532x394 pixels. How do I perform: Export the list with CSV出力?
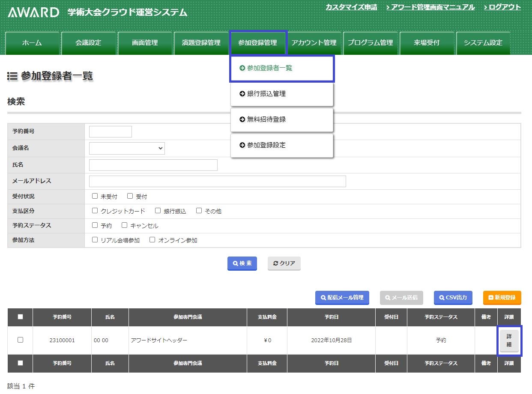pos(453,298)
